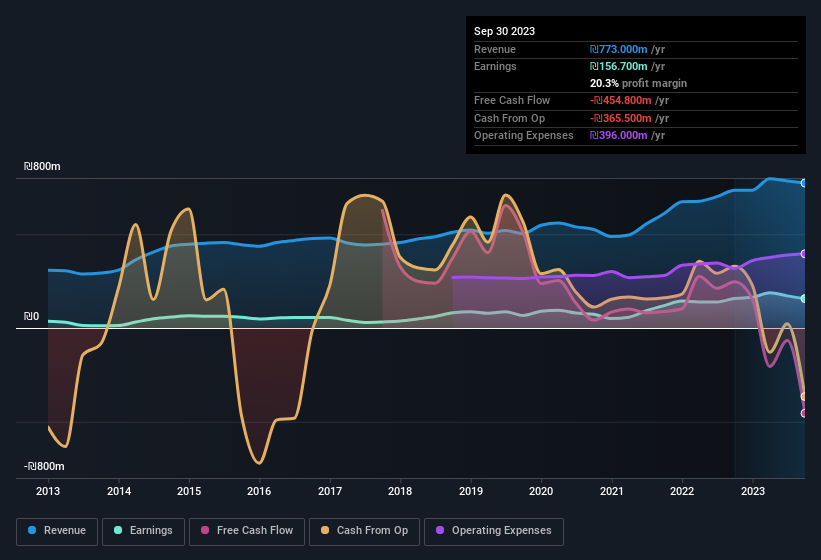Toggle the Revenue legend button
821x560 pixels.
pyautogui.click(x=57, y=531)
